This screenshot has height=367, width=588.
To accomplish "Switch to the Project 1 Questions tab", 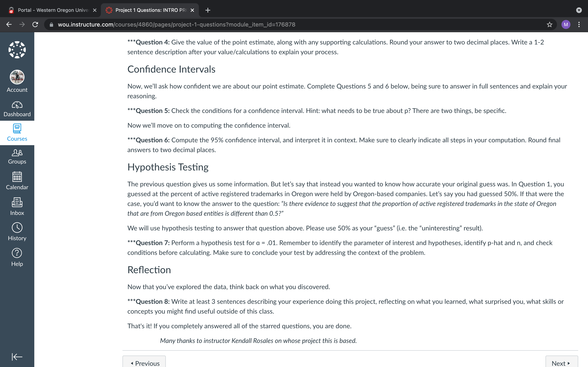I will (150, 10).
